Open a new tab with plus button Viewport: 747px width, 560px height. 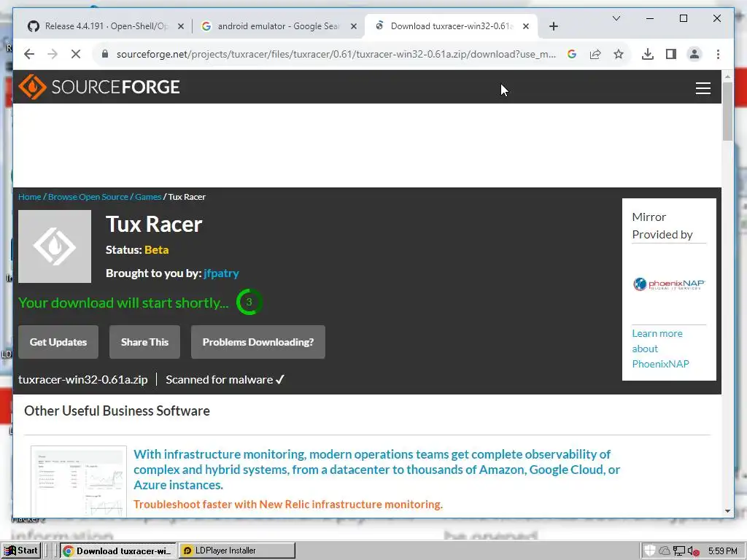553,27
